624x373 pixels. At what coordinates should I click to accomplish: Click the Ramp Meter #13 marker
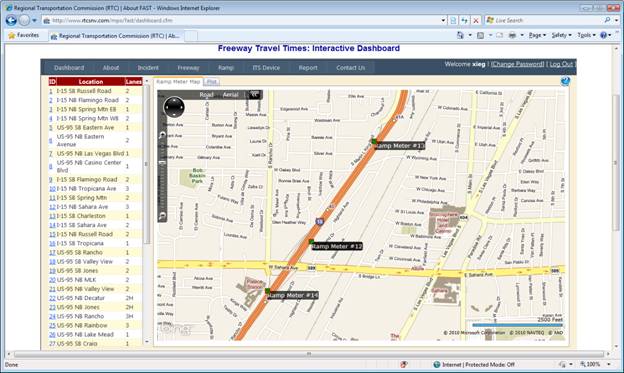click(x=374, y=141)
